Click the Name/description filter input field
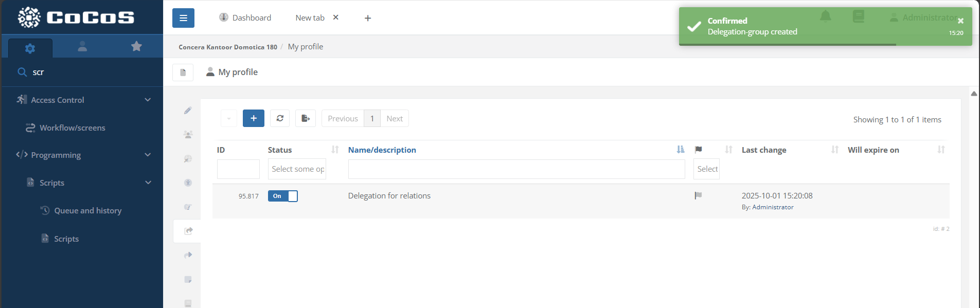This screenshot has width=980, height=308. point(516,169)
